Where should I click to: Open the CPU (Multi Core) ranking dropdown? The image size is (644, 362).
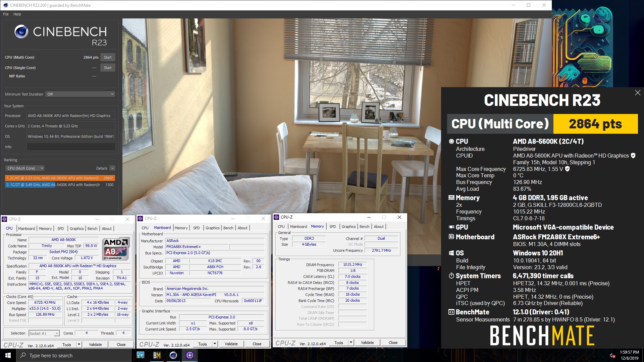25,168
